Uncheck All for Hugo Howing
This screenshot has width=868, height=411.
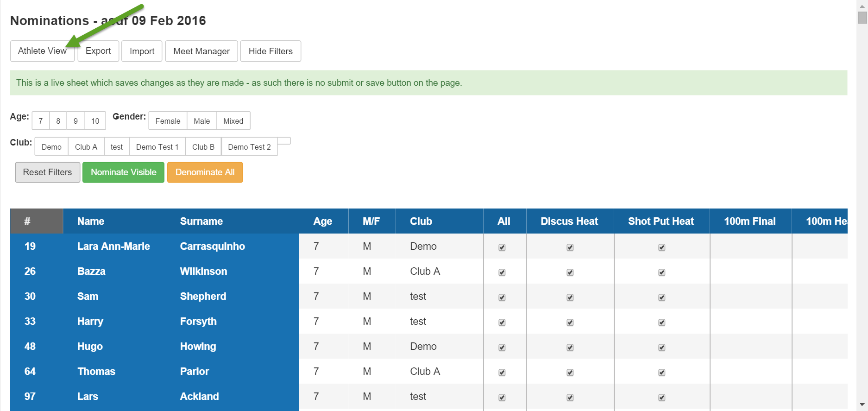tap(502, 348)
